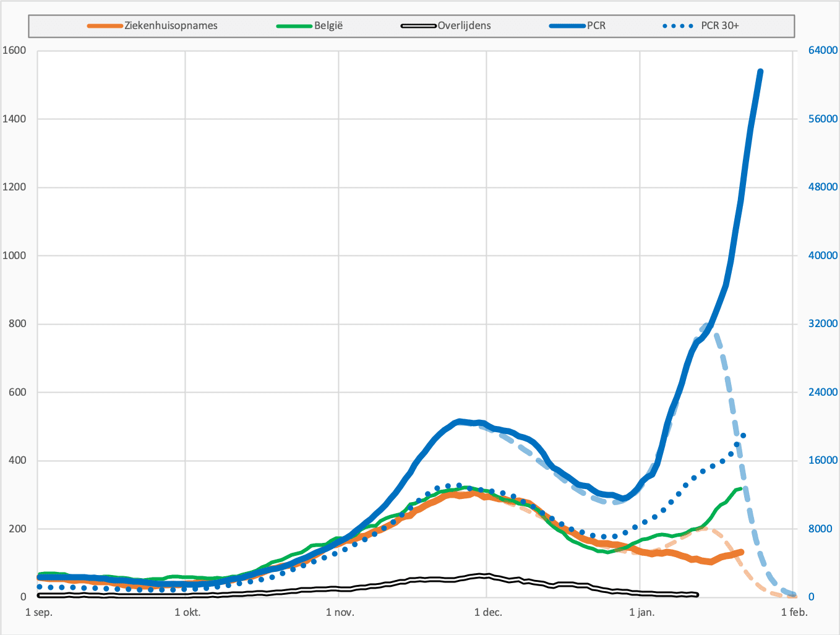Click right axis value 8000
Viewport: 840px width, 635px height.
[821, 529]
